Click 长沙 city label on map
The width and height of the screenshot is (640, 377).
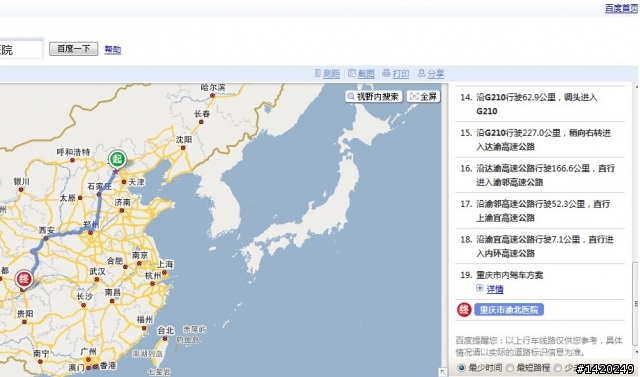(x=84, y=297)
